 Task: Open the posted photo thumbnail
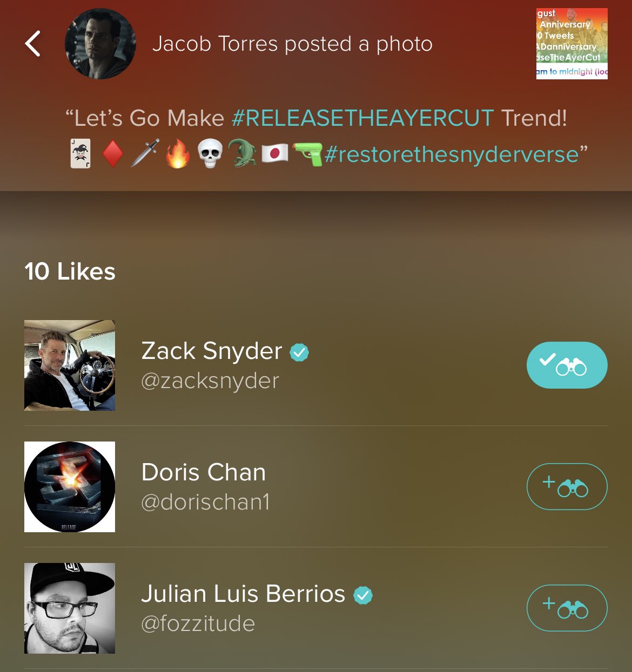pos(572,44)
